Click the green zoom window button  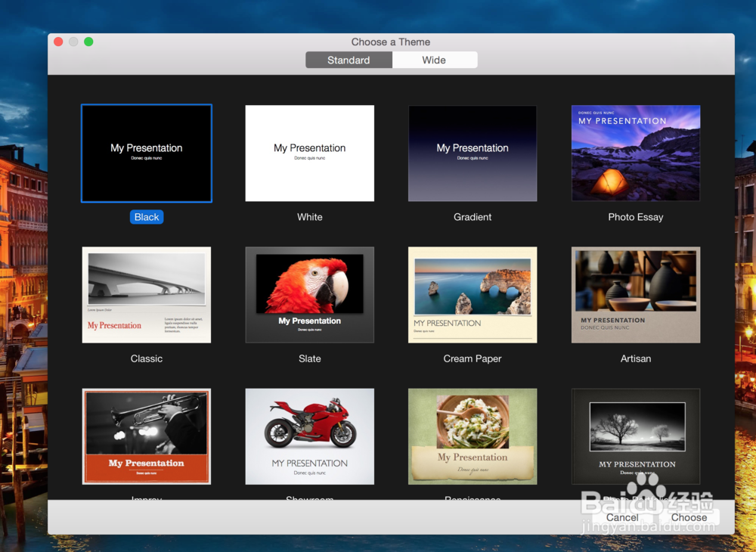tap(88, 42)
